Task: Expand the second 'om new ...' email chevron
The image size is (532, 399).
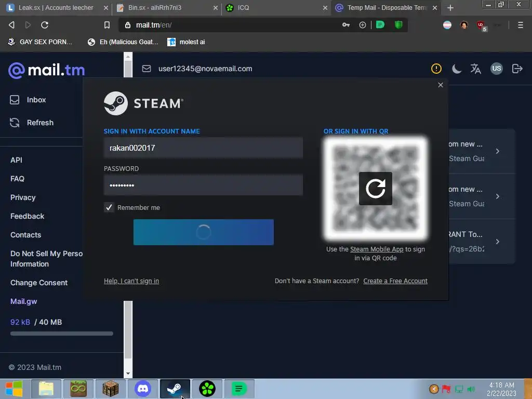Action: (x=497, y=196)
